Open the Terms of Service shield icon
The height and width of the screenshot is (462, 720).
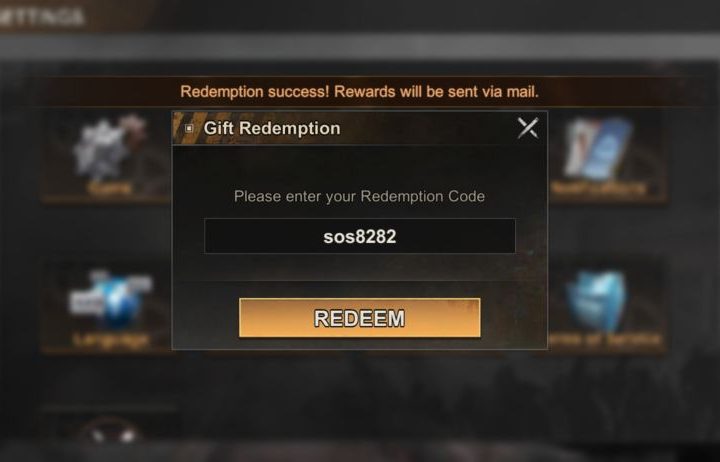pos(597,300)
